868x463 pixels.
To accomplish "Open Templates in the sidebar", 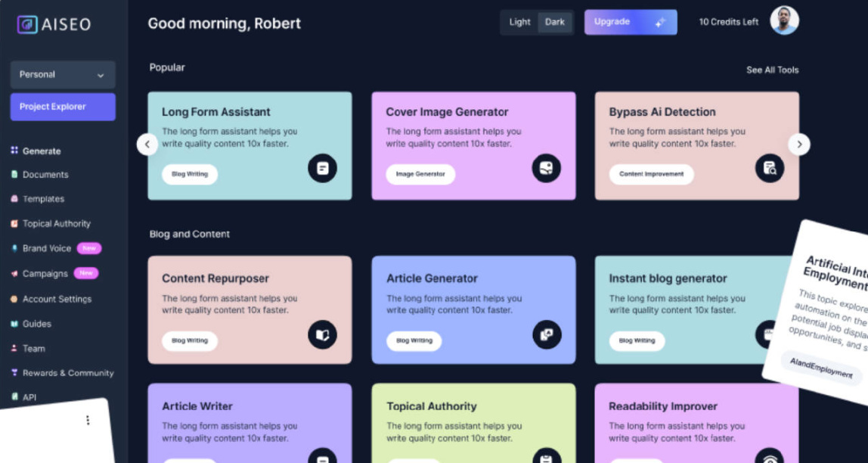I will pos(43,199).
